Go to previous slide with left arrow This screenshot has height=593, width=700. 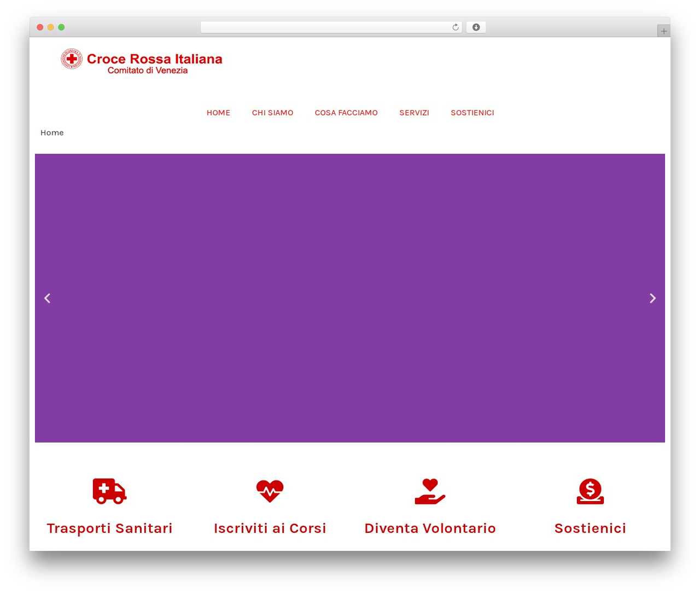tap(48, 298)
